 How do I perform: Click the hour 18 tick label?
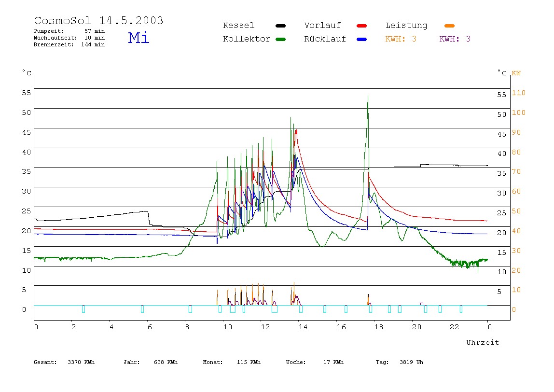pos(378,327)
